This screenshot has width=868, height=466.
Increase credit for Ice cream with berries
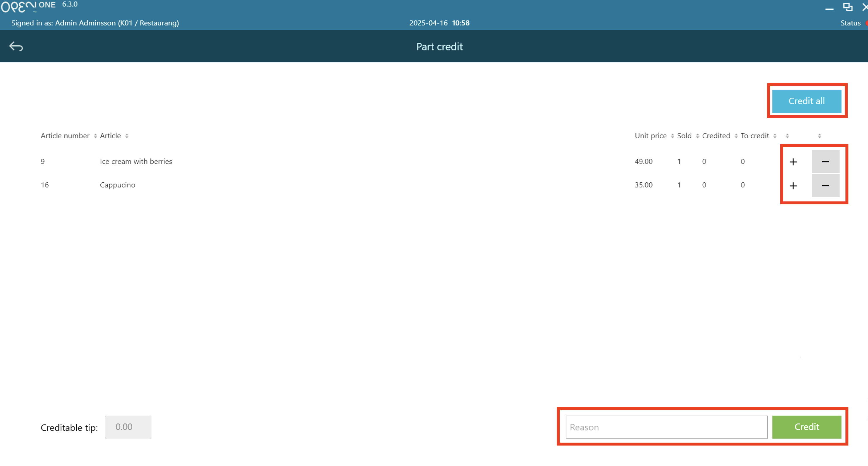[793, 162]
